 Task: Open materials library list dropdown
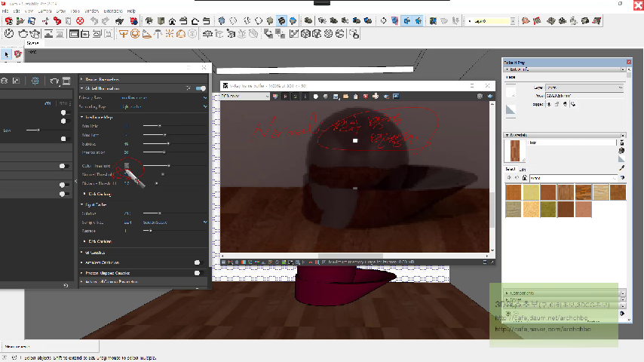(573, 178)
